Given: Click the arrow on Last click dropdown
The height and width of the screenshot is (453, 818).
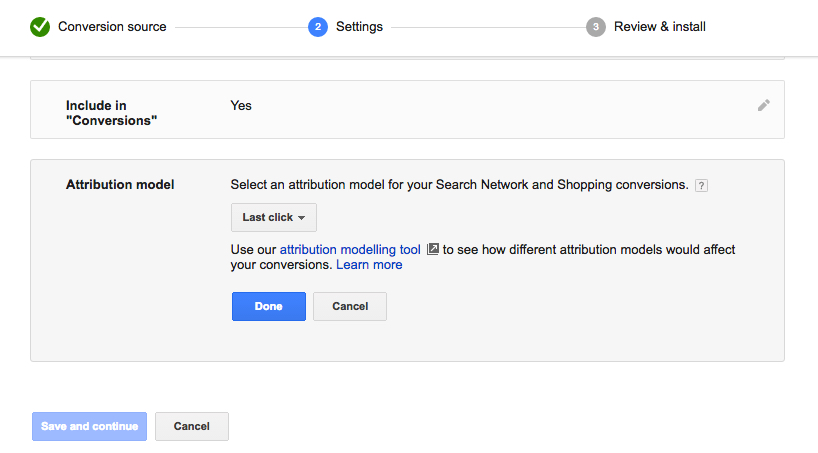Looking at the screenshot, I should click(x=302, y=218).
